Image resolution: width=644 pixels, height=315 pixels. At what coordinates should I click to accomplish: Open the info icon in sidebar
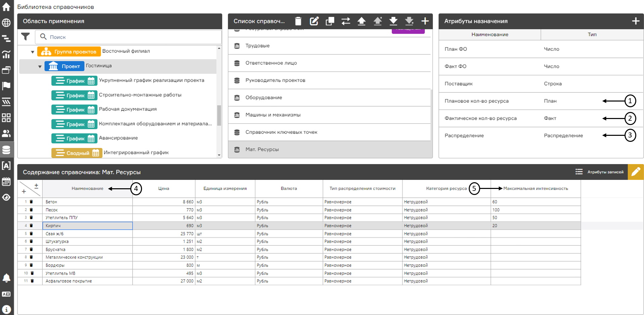pyautogui.click(x=6, y=310)
